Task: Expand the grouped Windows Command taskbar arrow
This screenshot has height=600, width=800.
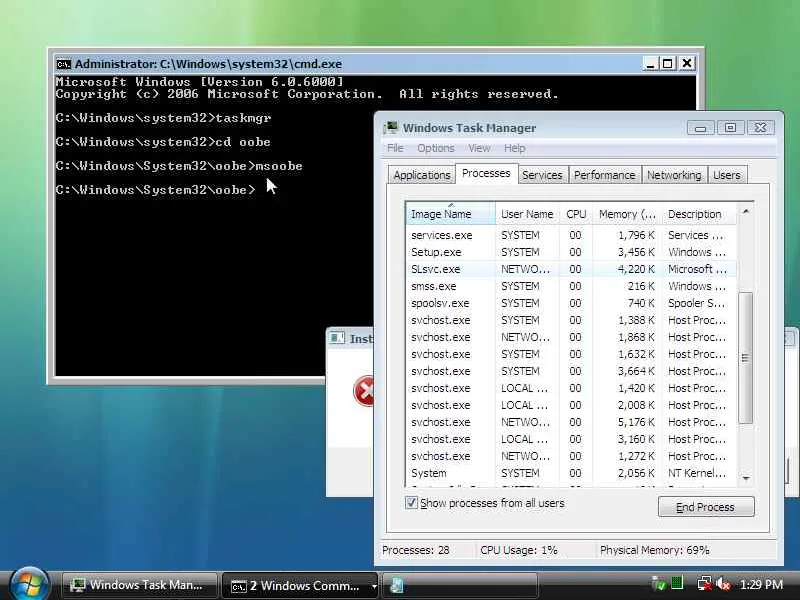Action: click(x=374, y=586)
